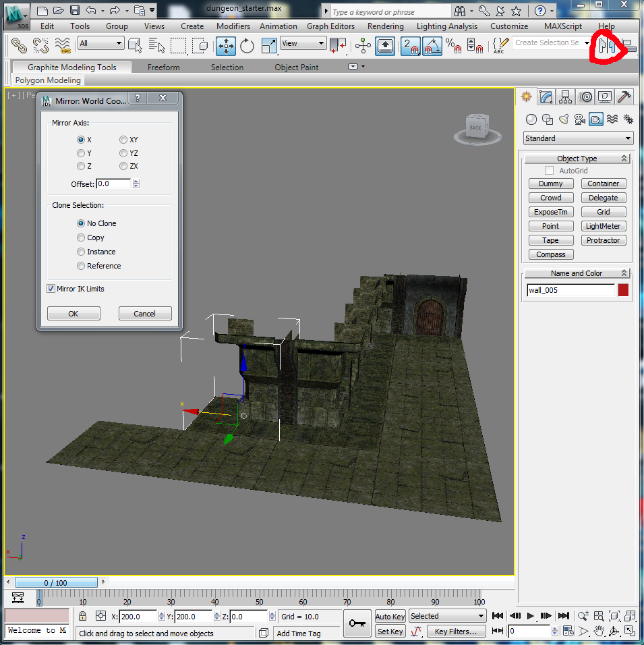This screenshot has width=644, height=645.
Task: Open the Modifiers menu
Action: click(x=233, y=26)
